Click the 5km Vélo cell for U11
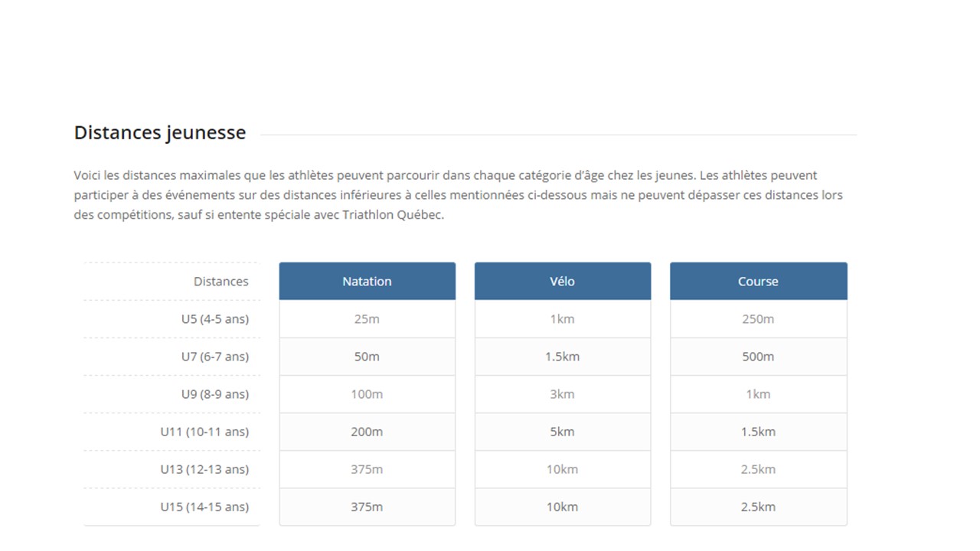980x551 pixels. [x=562, y=432]
